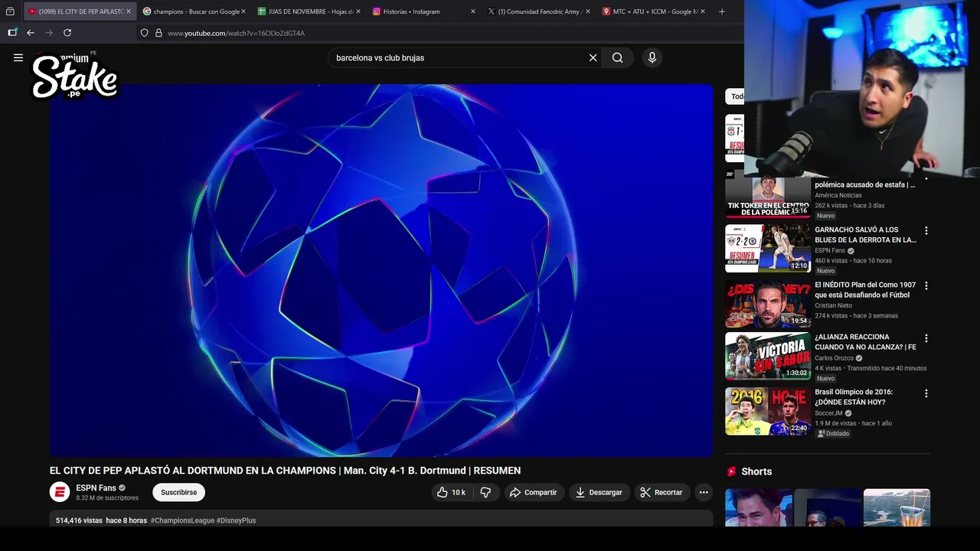Click the main video player area
The height and width of the screenshot is (551, 980).
pyautogui.click(x=381, y=270)
